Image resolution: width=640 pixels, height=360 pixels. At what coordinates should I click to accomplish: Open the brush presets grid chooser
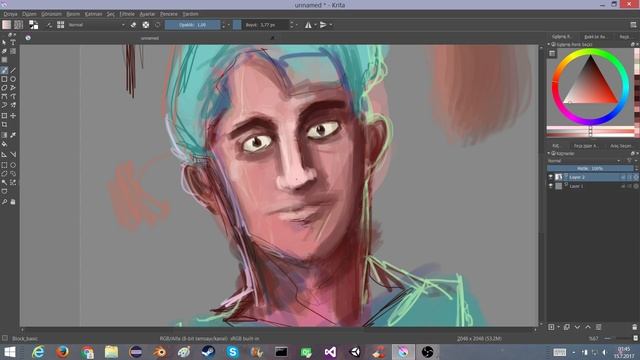[60, 25]
